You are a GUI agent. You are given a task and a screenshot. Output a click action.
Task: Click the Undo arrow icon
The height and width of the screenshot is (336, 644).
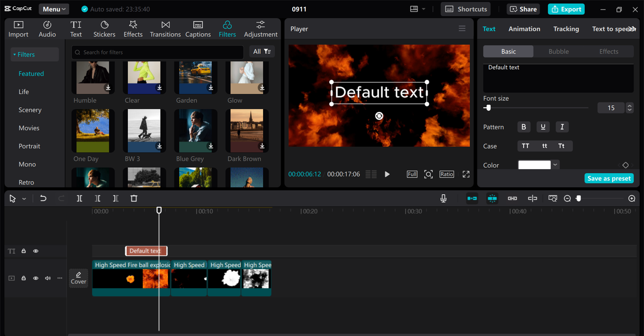pos(43,198)
